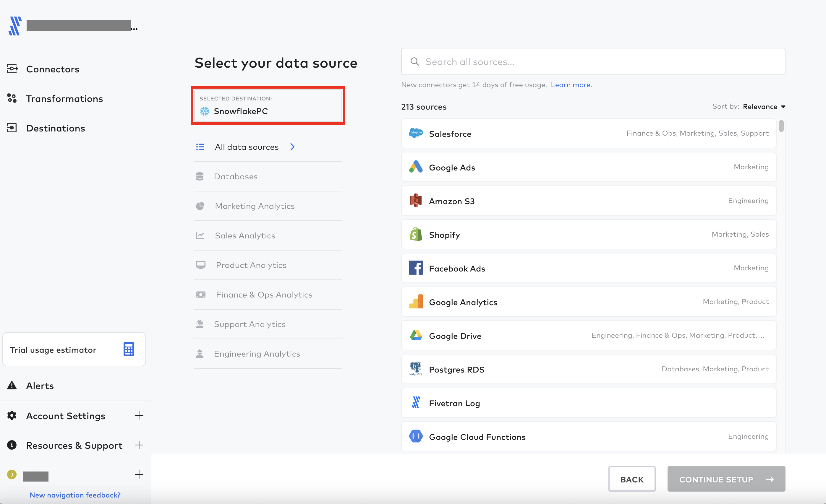The width and height of the screenshot is (826, 504).
Task: Select the Shopify source row
Action: point(589,234)
